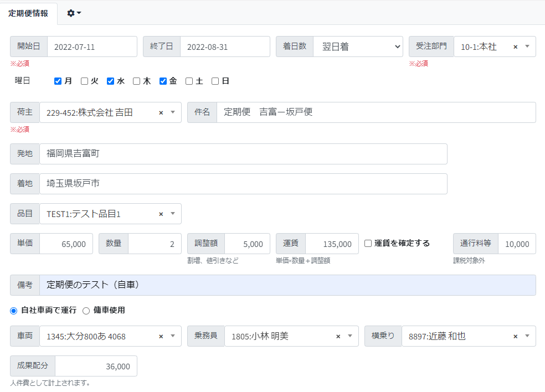Click the 成果配分 amount field
The height and width of the screenshot is (392, 545).
click(95, 366)
